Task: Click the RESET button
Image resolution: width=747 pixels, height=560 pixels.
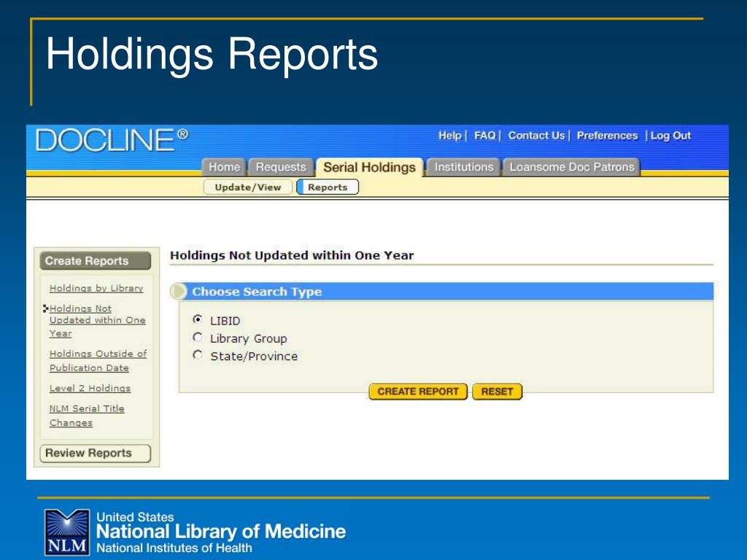Action: tap(497, 392)
